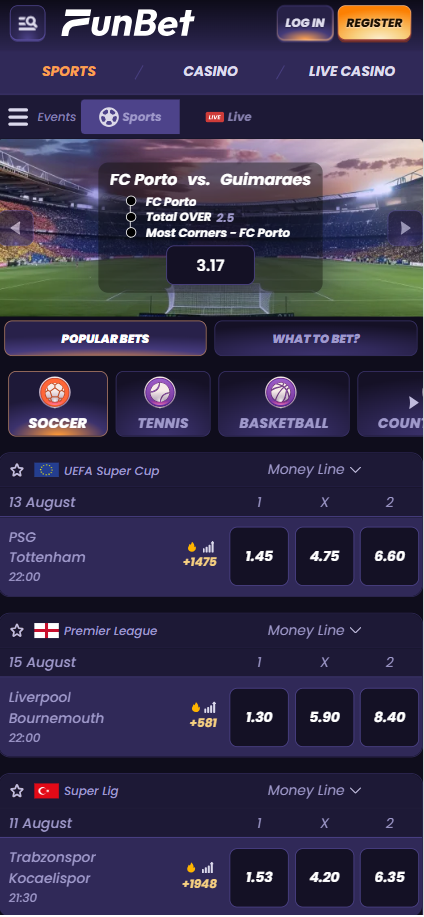Open the hamburger menu next to Events

18,117
